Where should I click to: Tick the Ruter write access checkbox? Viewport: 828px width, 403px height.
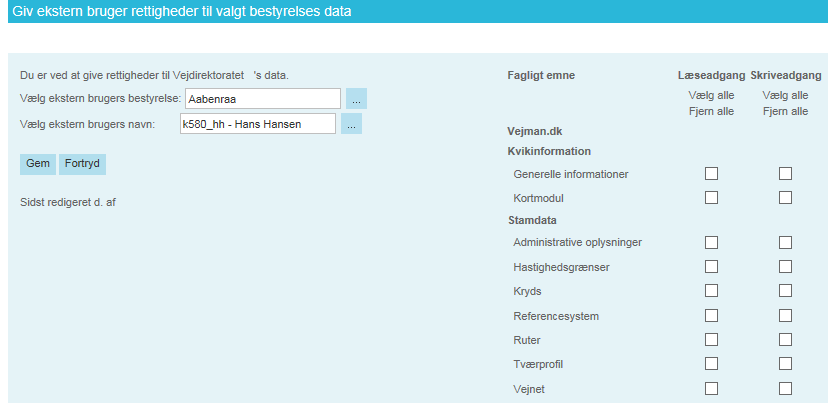pyautogui.click(x=785, y=340)
